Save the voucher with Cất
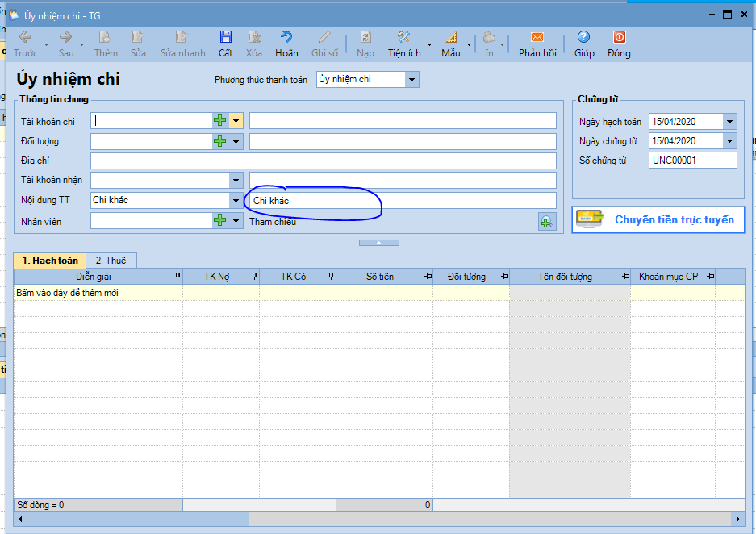 (x=225, y=44)
